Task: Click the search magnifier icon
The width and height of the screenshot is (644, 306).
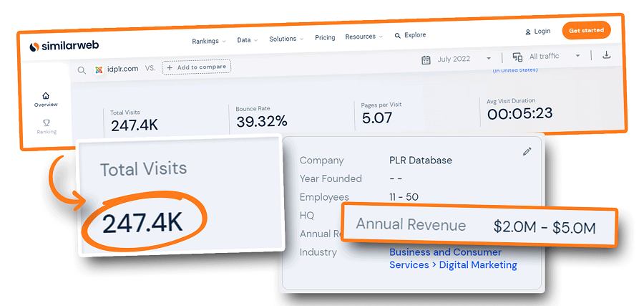Action: 82,70
